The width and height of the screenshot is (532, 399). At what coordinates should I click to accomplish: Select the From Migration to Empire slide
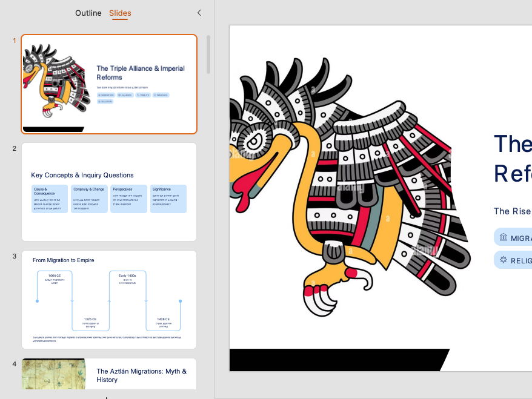tap(109, 299)
